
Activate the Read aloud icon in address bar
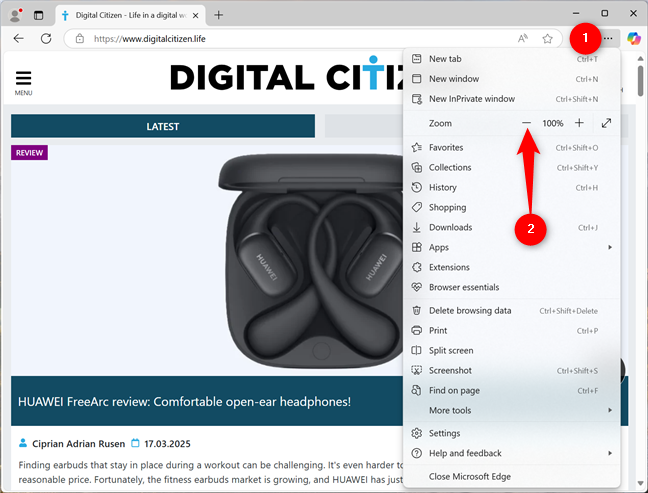[522, 39]
